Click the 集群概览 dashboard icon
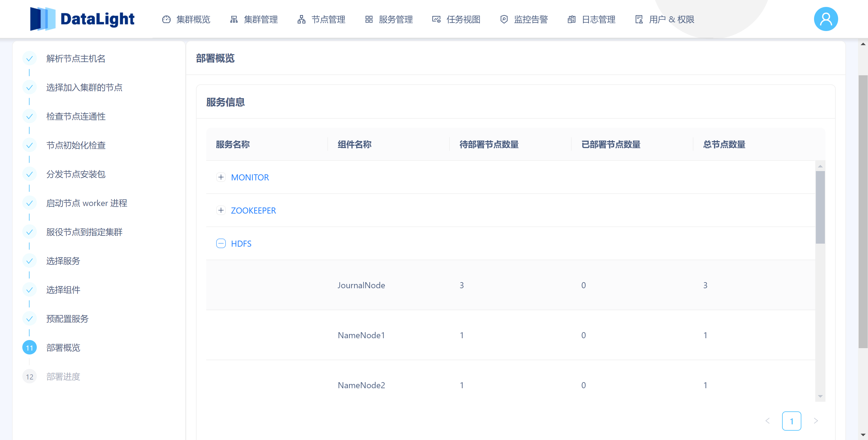This screenshot has width=868, height=440. pyautogui.click(x=166, y=20)
